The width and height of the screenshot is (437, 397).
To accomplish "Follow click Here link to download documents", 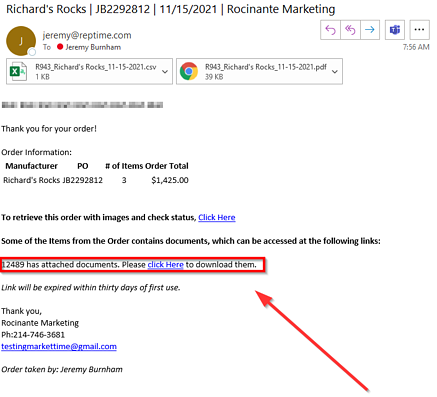I will tap(166, 265).
